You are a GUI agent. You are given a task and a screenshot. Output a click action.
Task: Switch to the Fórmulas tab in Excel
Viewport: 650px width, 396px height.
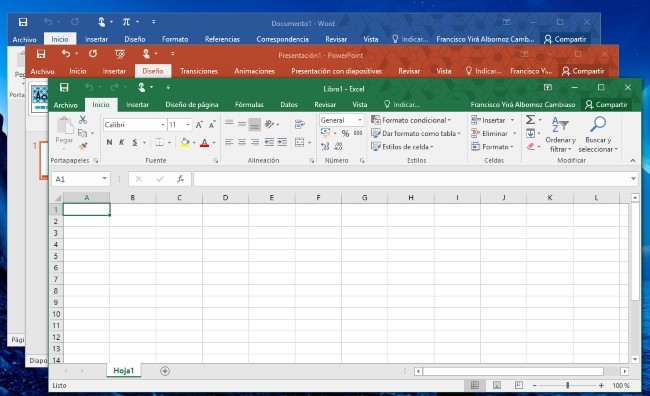[x=249, y=104]
